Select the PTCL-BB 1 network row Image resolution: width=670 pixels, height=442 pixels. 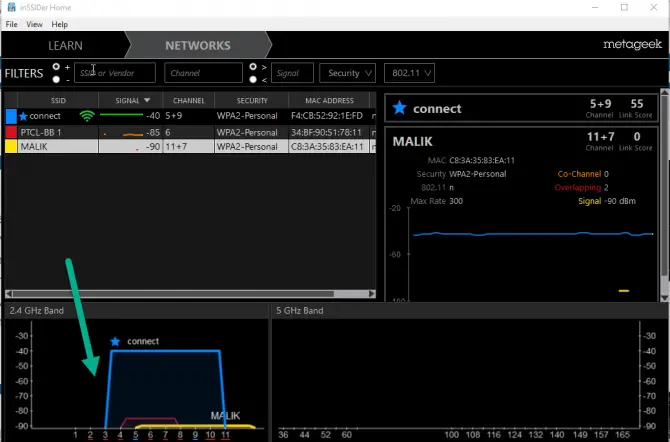191,132
